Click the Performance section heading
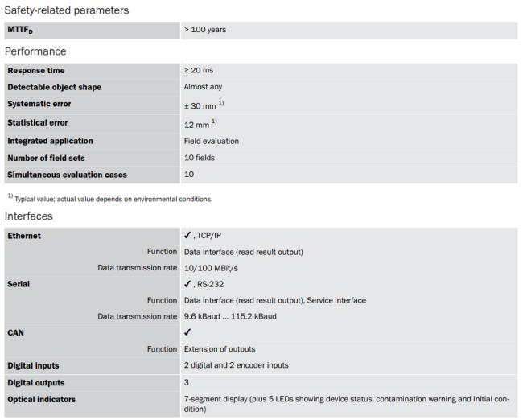Image resolution: width=523 pixels, height=420 pixels. pos(35,51)
